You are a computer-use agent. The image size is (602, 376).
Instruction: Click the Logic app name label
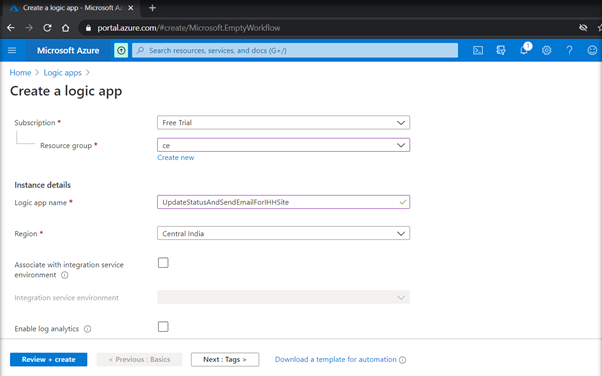[x=41, y=202]
